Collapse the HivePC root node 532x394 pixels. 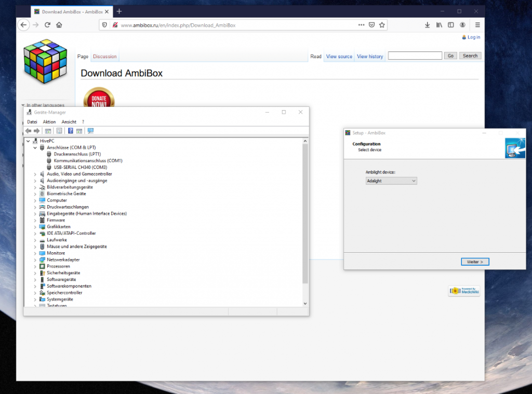28,141
